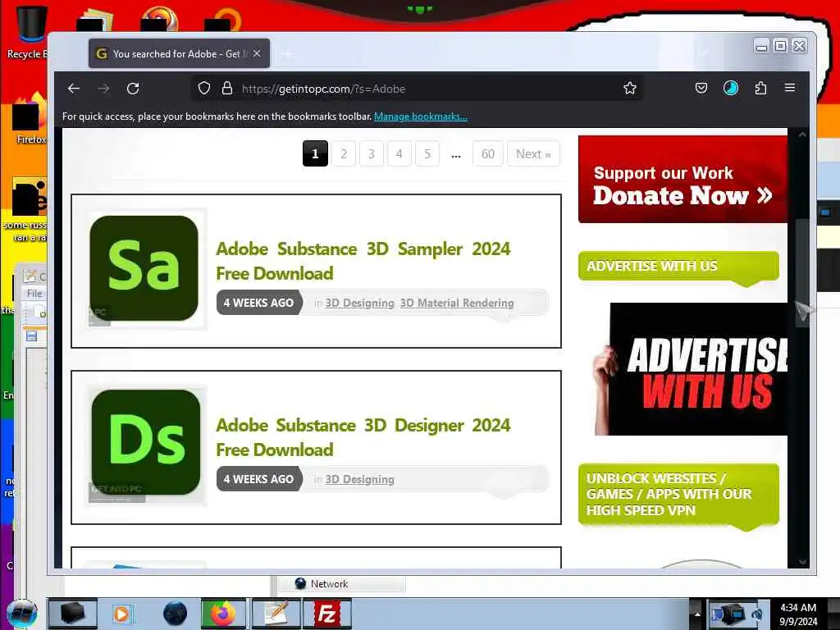Jump to last results page 60

pos(488,153)
